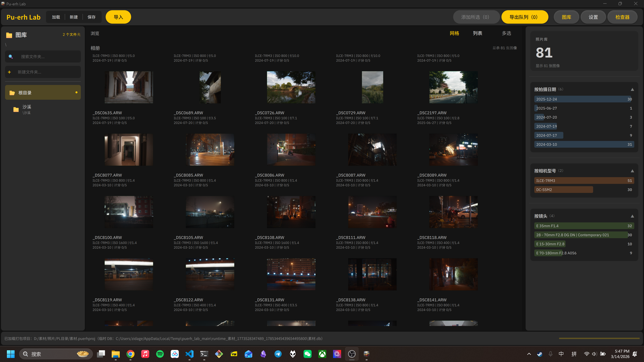Open the 导出队列 (0) button
This screenshot has width=644, height=362.
coord(524,17)
